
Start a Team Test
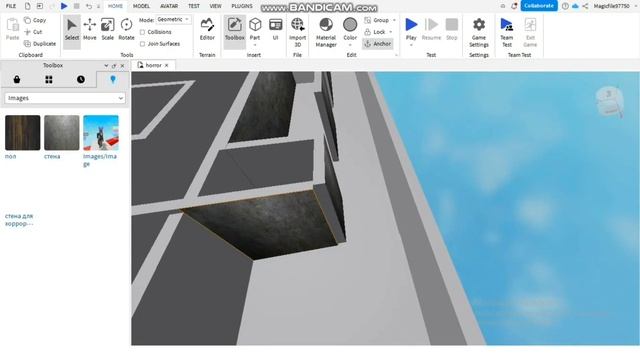click(507, 32)
